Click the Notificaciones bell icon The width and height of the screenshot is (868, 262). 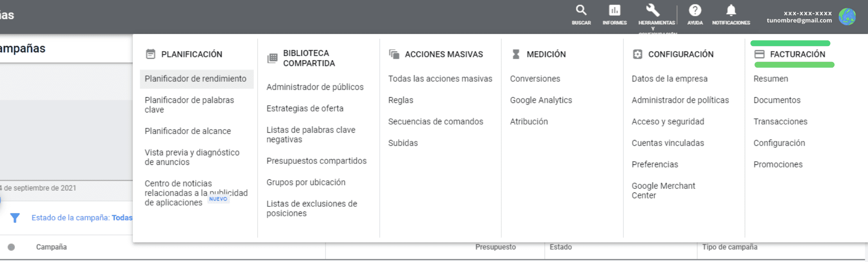[731, 10]
